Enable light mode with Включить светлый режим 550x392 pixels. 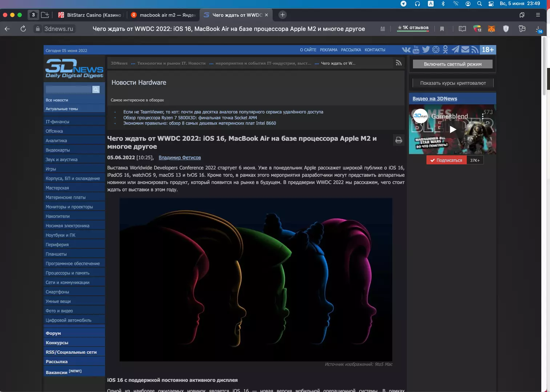pos(453,64)
